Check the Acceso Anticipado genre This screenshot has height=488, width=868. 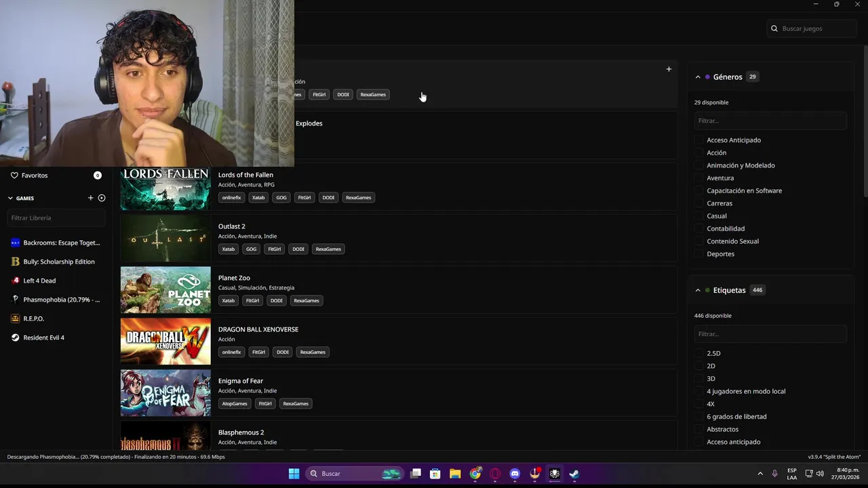tap(698, 140)
